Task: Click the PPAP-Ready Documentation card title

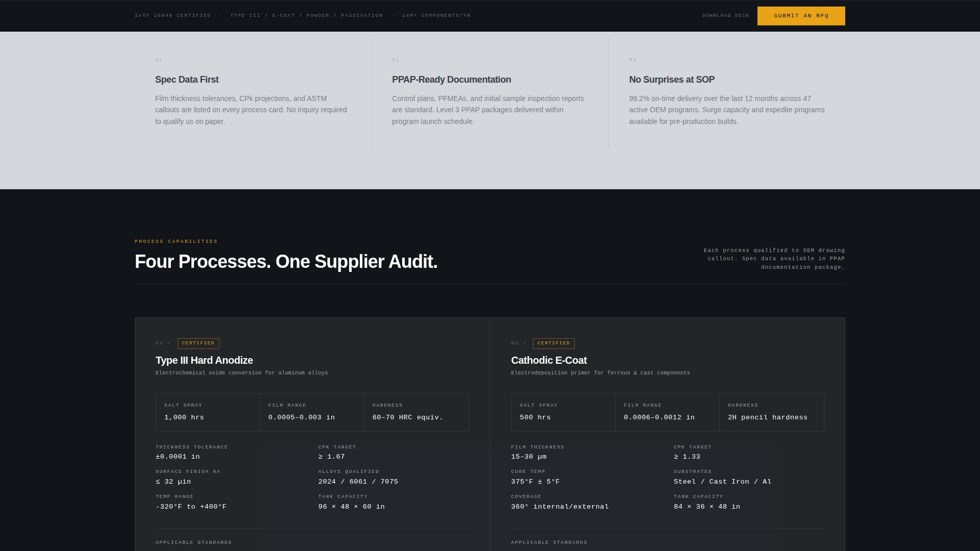Action: [451, 80]
